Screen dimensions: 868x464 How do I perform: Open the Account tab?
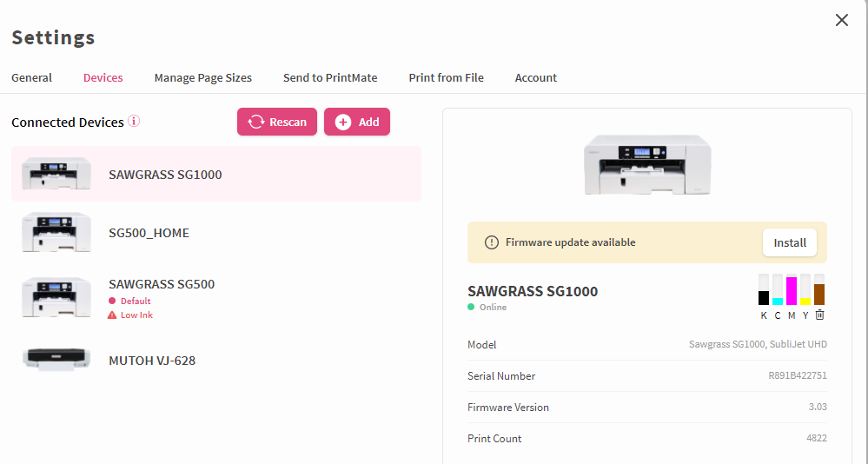(x=536, y=77)
